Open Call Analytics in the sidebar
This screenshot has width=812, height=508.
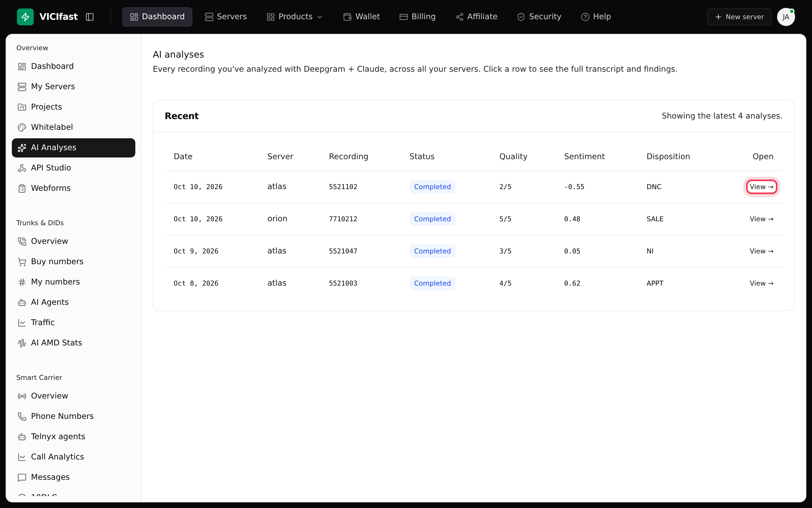pos(74,457)
